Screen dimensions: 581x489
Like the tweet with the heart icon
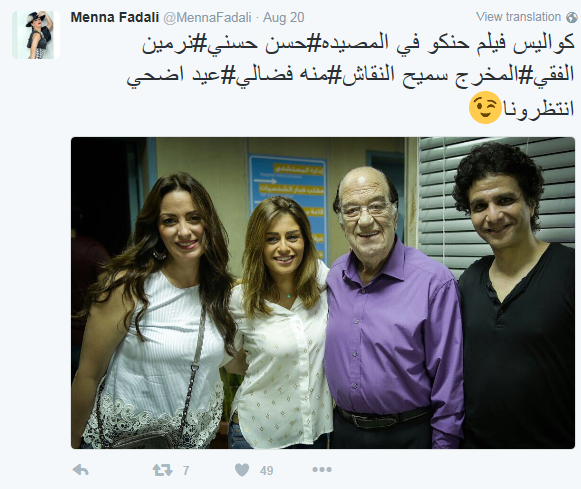pos(242,470)
